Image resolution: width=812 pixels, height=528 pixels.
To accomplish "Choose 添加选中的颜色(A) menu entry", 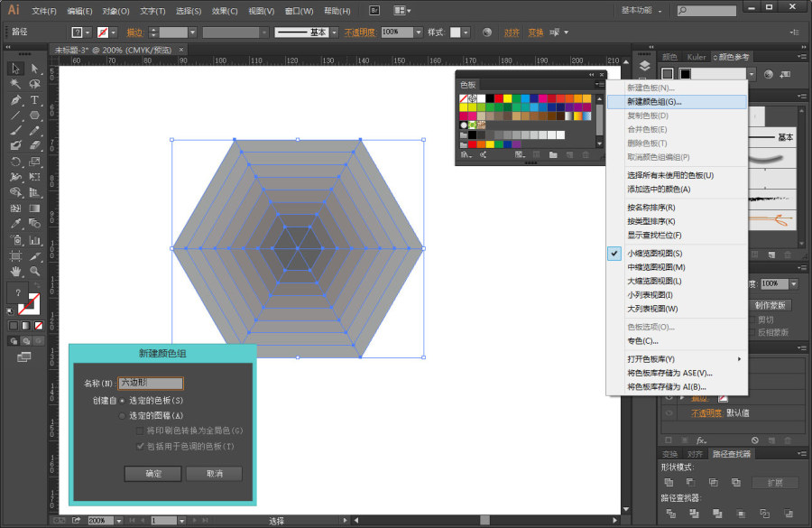I will coord(677,190).
